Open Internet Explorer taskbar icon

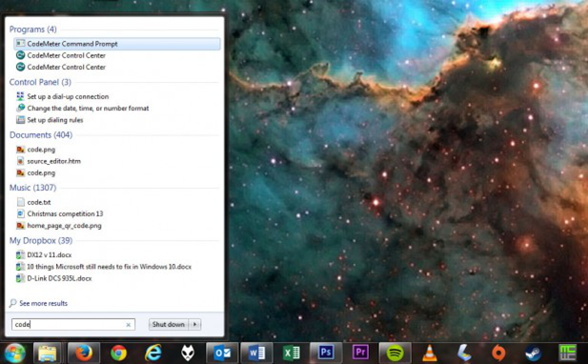(153, 353)
